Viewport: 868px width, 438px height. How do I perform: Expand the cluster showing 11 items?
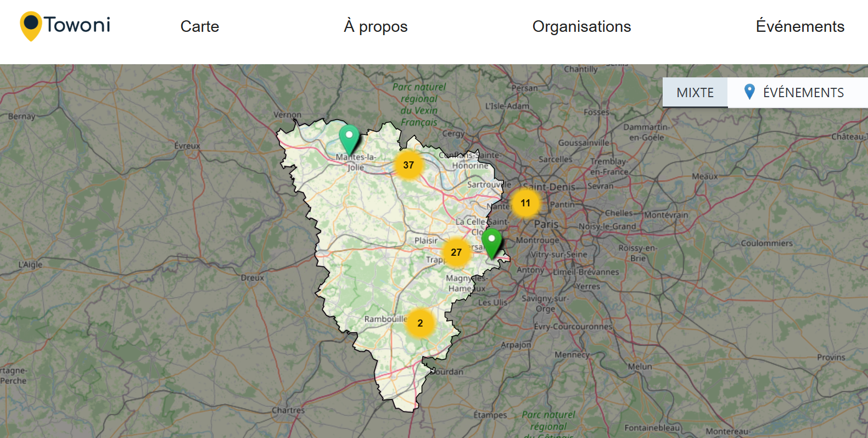coord(525,203)
